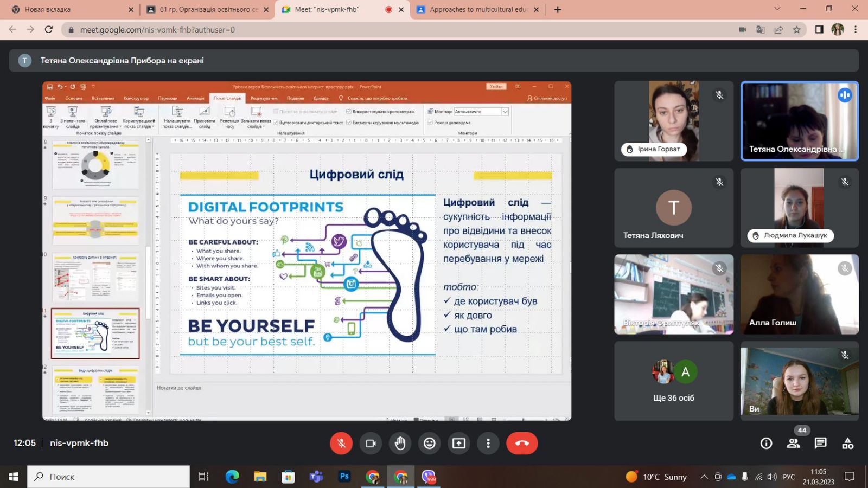Show the participants list icon
868x488 pixels.
click(793, 444)
